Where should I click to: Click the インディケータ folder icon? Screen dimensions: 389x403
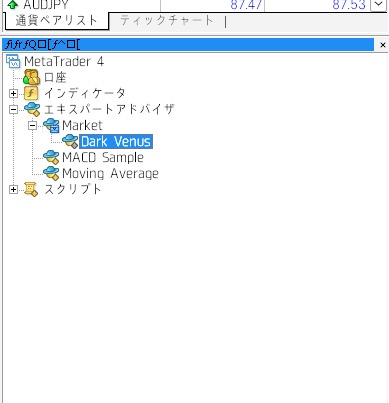pyautogui.click(x=31, y=93)
